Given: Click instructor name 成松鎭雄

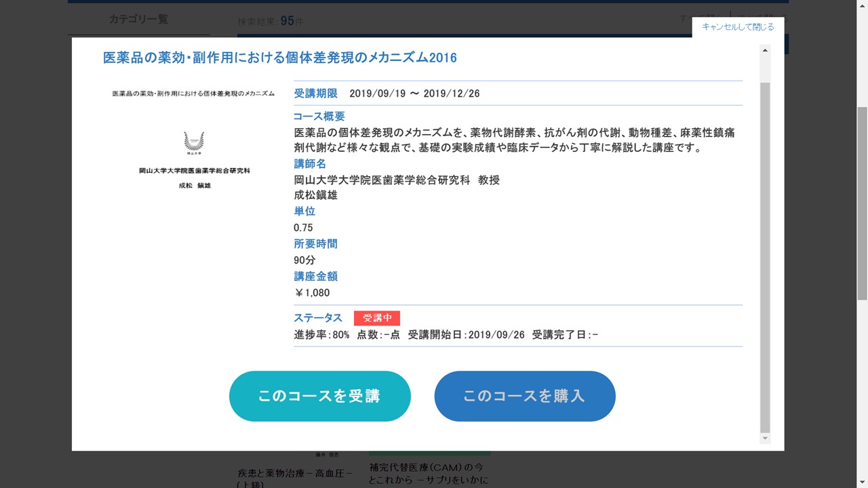Looking at the screenshot, I should [315, 195].
